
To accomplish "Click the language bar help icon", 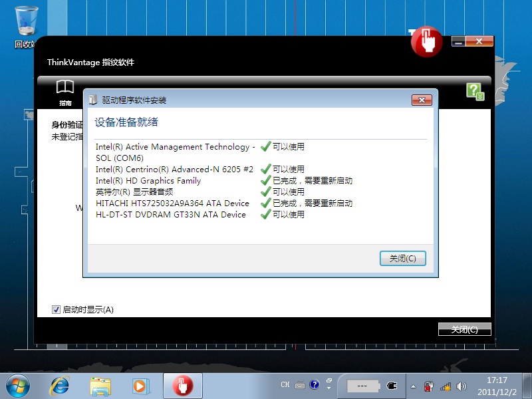I will point(315,384).
